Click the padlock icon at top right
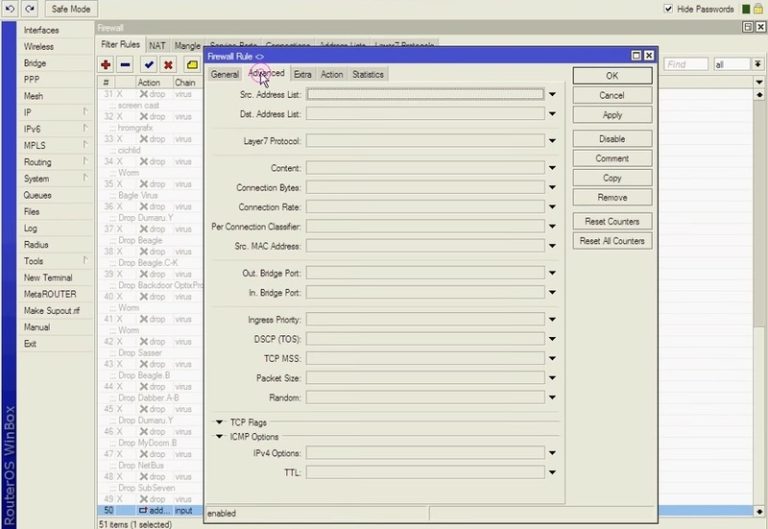 coord(758,9)
